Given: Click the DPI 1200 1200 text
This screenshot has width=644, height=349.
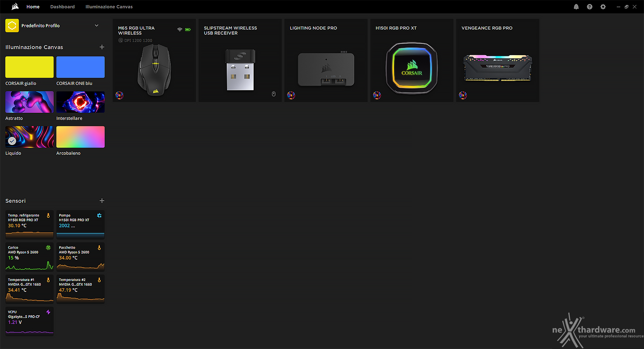Looking at the screenshot, I should (138, 41).
